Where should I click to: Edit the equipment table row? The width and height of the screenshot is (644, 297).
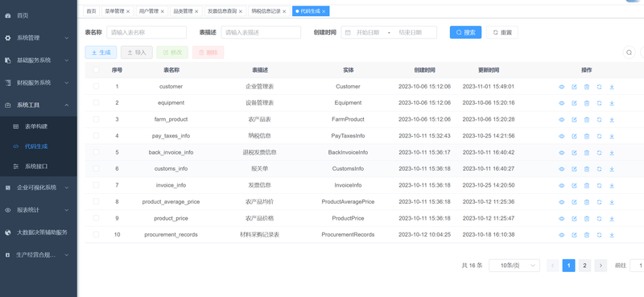click(x=574, y=103)
